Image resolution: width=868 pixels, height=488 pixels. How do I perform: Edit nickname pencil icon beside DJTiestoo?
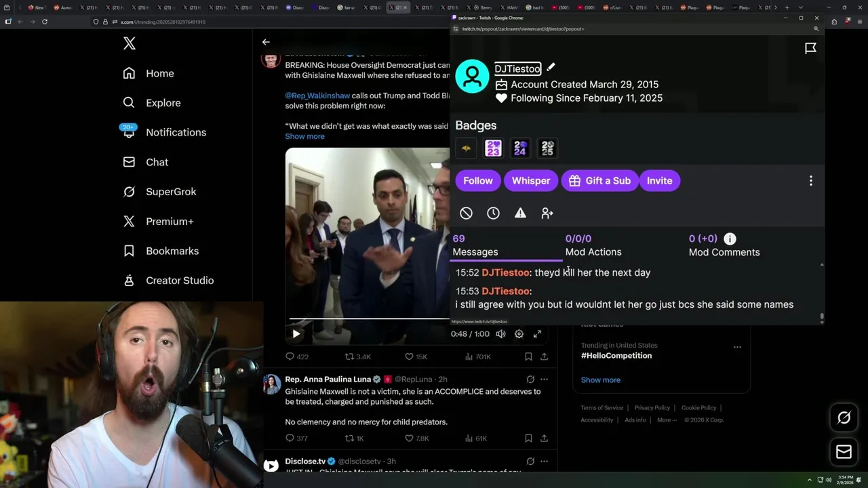click(551, 67)
